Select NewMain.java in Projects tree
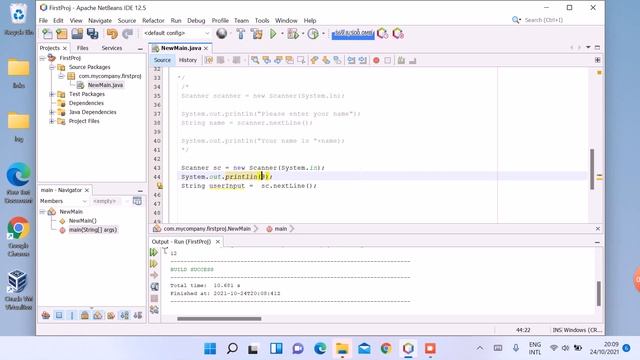Viewport: 640px width, 360px height. tap(105, 85)
